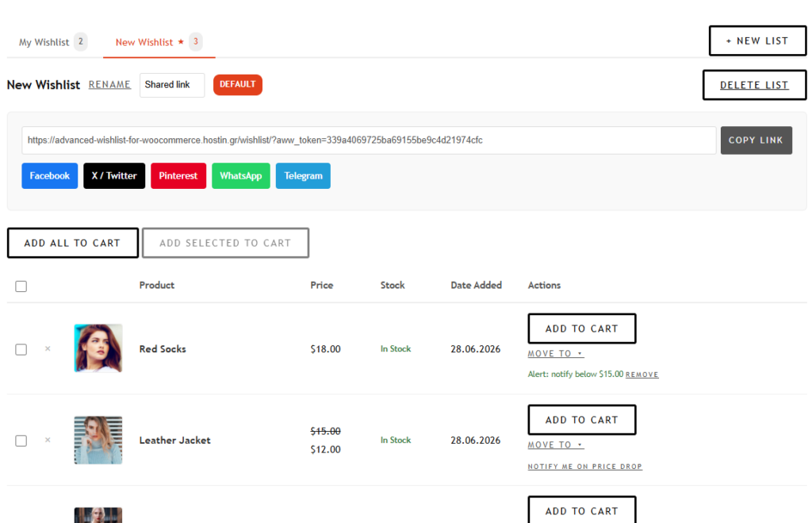Click Alert: notify below $15.00 text

(x=576, y=374)
